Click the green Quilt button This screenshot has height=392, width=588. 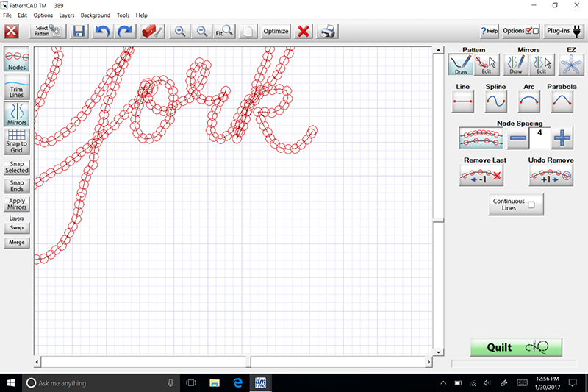pyautogui.click(x=516, y=348)
